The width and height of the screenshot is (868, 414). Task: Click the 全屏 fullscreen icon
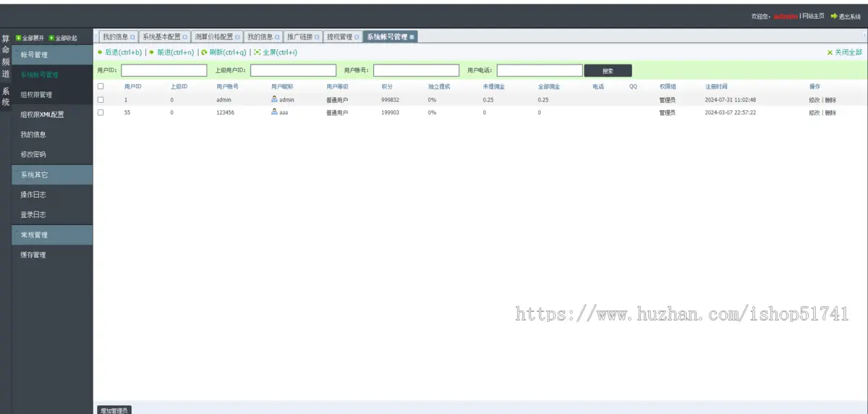[257, 52]
